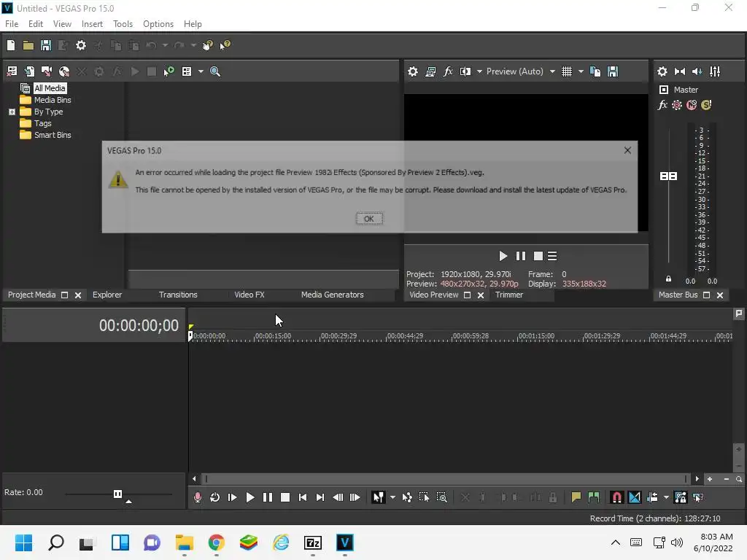747x560 pixels.
Task: Switch to the Trimmer tab
Action: [x=509, y=295]
